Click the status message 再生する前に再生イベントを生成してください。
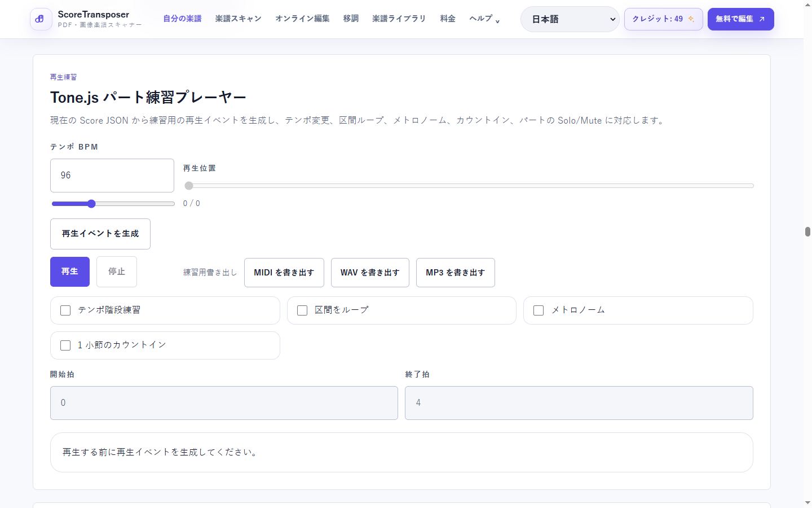Image resolution: width=812 pixels, height=508 pixels. pyautogui.click(x=161, y=453)
